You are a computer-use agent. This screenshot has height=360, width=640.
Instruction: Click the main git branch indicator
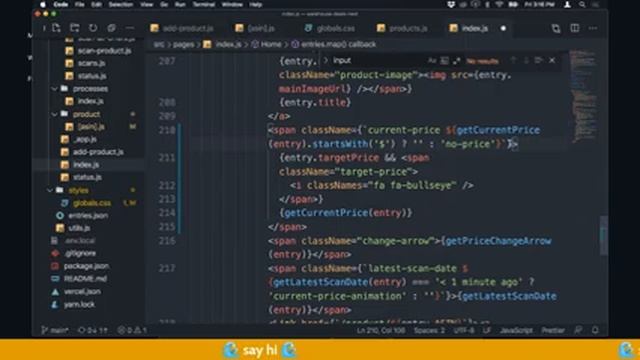(x=55, y=330)
